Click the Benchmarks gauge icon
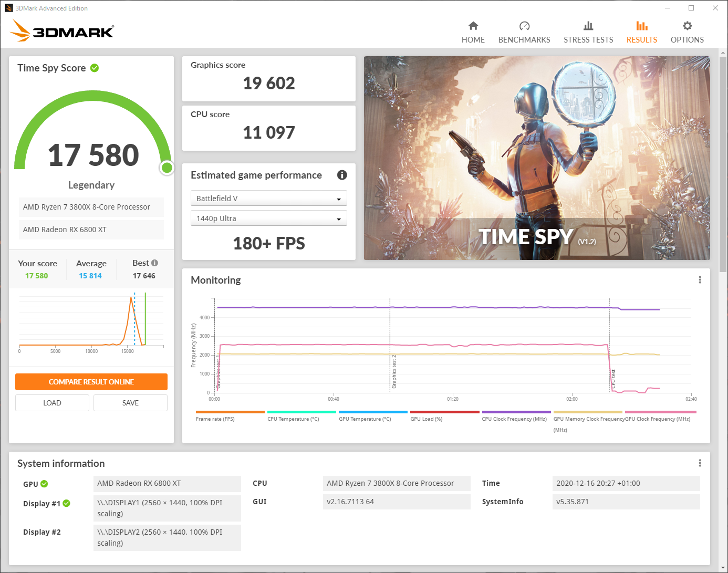Viewport: 728px width, 573px height. tap(524, 26)
